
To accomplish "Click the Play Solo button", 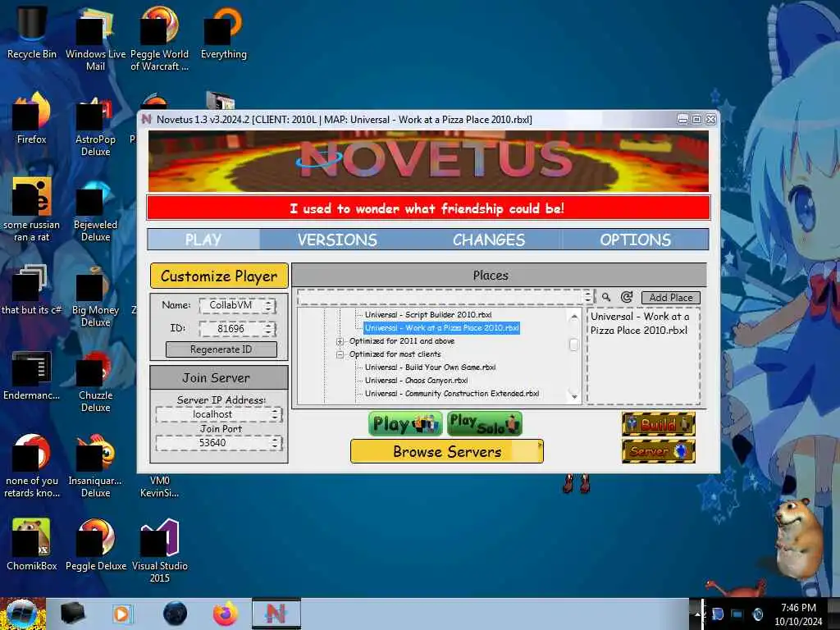I will (484, 424).
